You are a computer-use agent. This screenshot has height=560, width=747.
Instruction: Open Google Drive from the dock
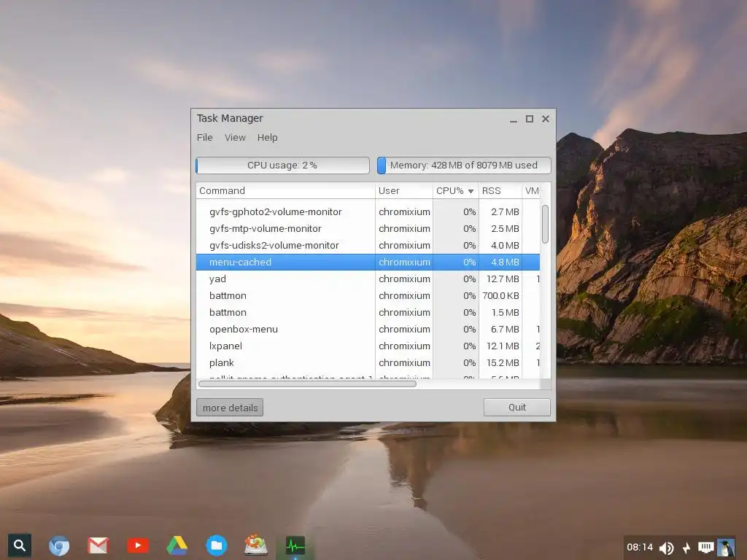[x=177, y=545]
